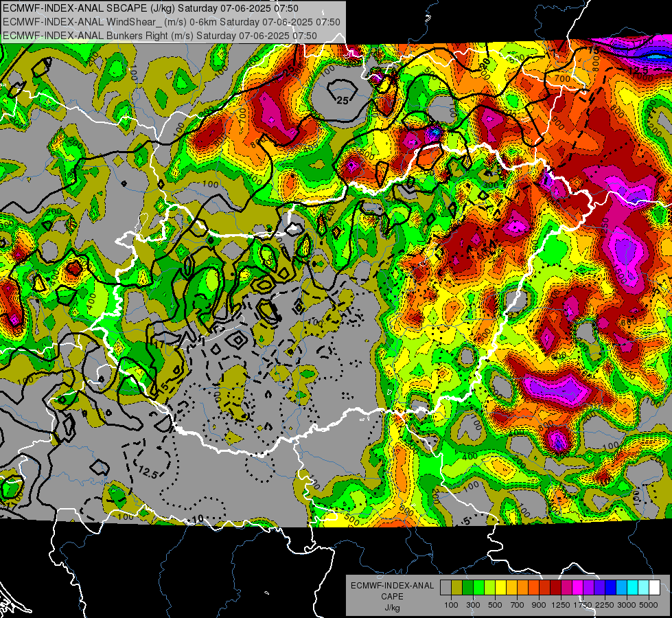Click the legend value 1250
This screenshot has width=672, height=618.
(561, 605)
